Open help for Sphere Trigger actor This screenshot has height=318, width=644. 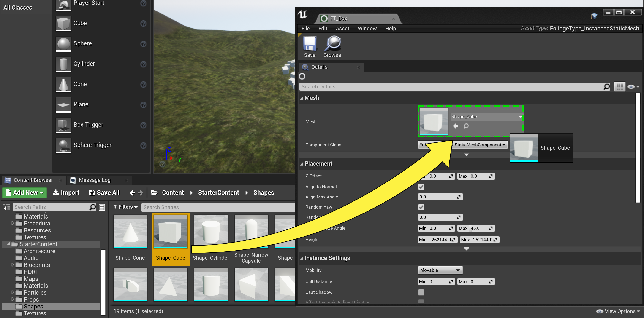click(143, 145)
